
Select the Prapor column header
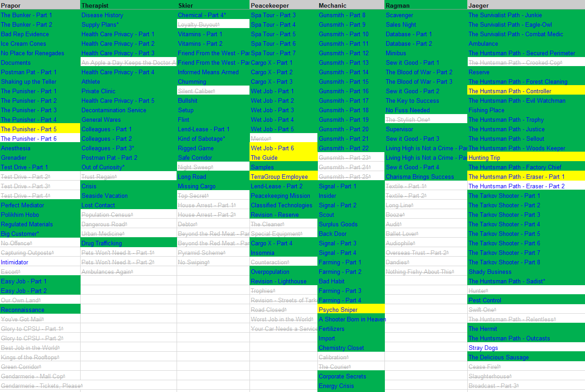click(40, 5)
